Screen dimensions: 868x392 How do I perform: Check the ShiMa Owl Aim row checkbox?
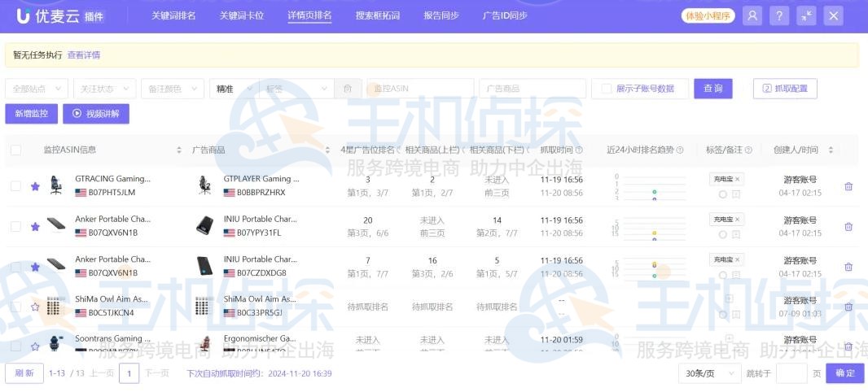coord(16,307)
